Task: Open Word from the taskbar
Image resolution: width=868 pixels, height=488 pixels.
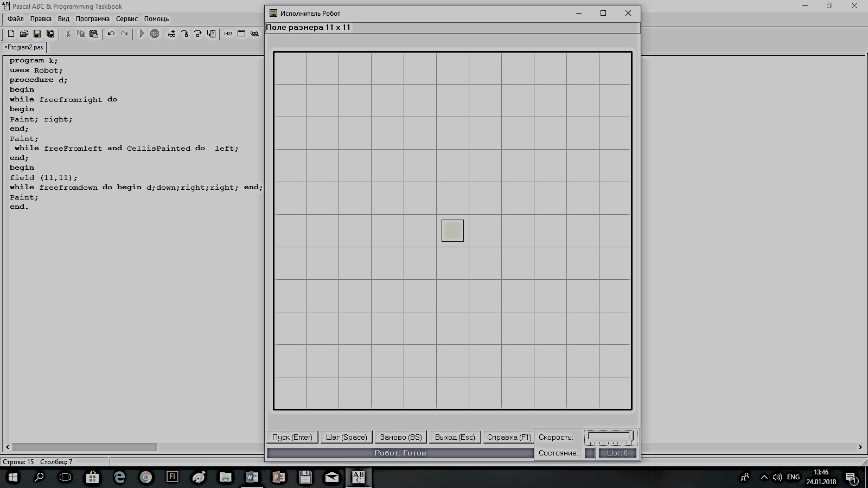Action: click(x=252, y=477)
